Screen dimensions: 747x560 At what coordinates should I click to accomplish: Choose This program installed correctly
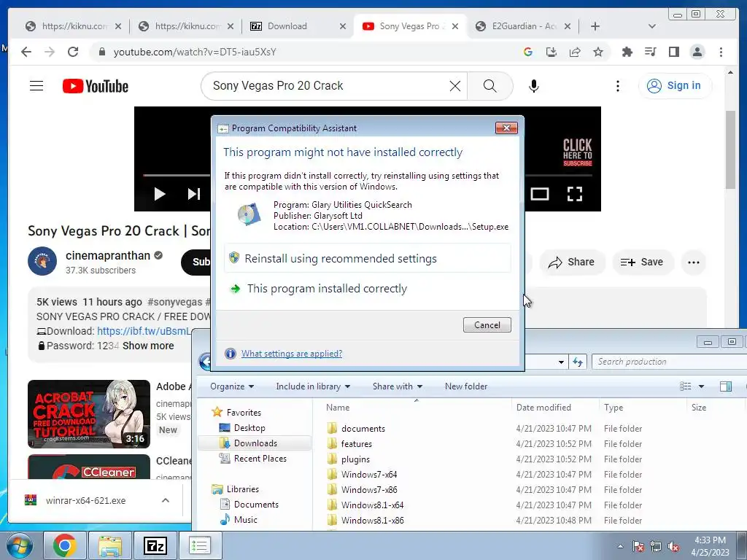[x=368, y=289]
